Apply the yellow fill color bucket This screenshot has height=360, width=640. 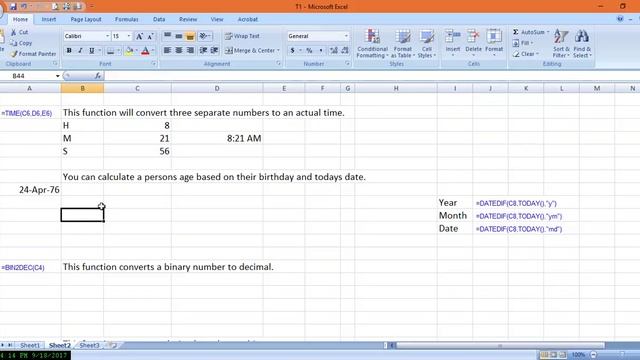(129, 51)
